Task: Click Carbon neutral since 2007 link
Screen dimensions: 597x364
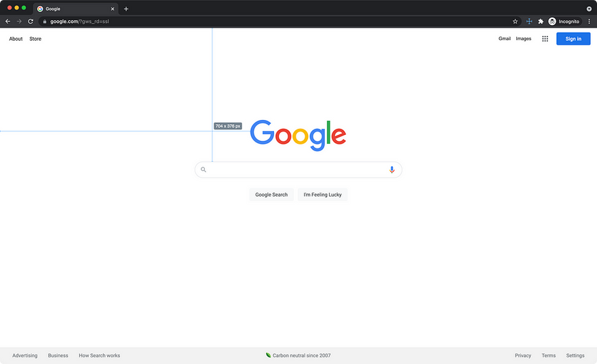Action: [298, 356]
